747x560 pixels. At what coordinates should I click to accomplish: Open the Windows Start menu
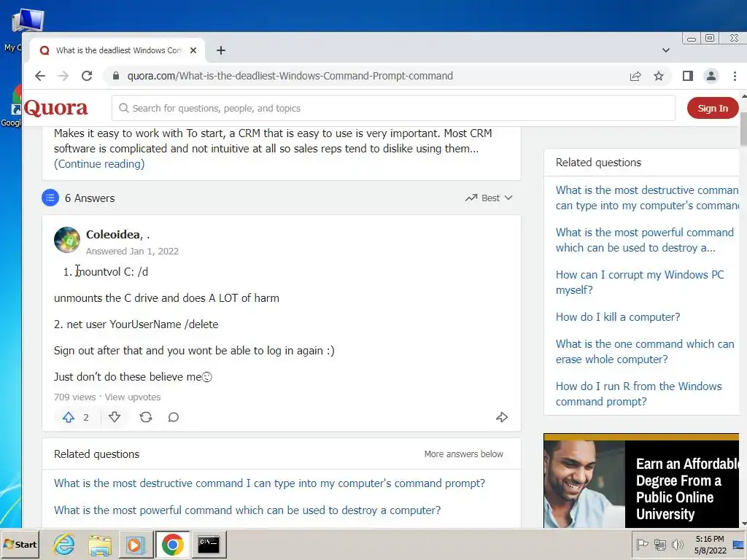coord(20,544)
